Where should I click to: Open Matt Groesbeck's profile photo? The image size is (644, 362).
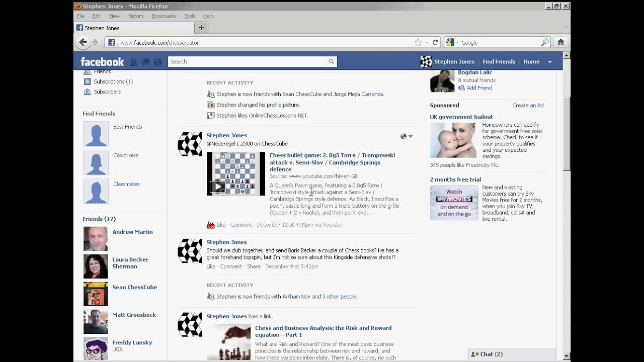pyautogui.click(x=96, y=322)
